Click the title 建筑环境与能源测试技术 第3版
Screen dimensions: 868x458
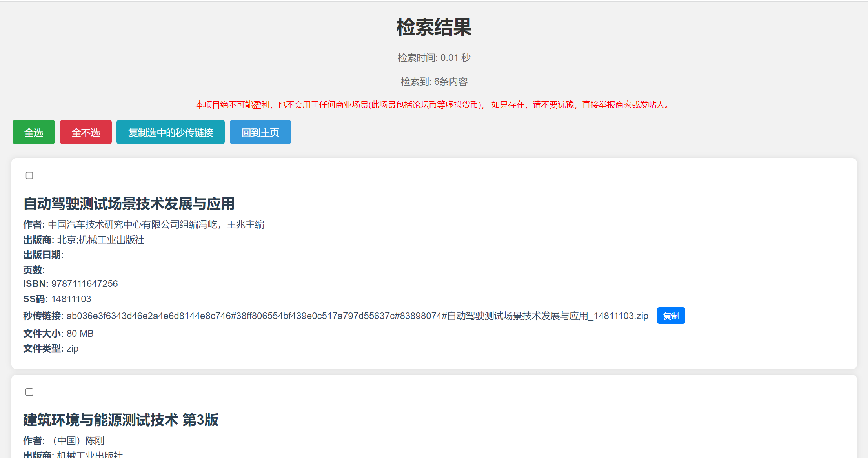(x=120, y=420)
